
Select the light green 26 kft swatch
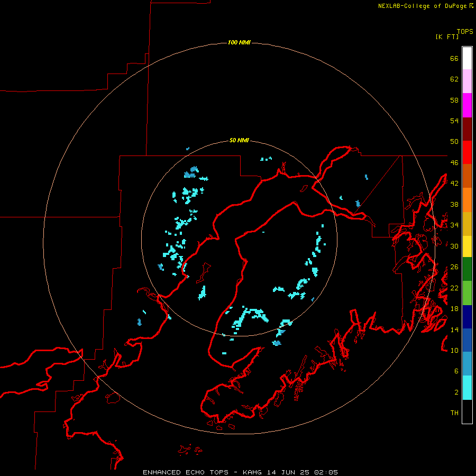pos(467,293)
